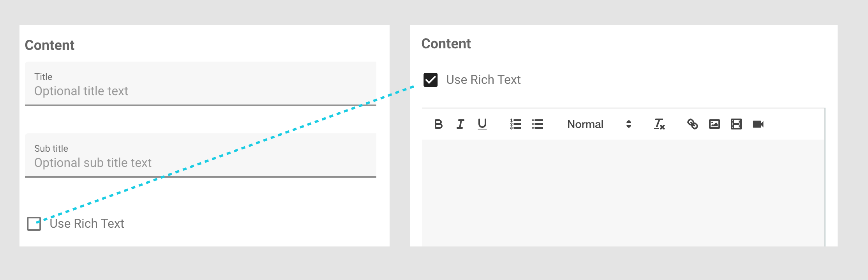868x280 pixels.
Task: Apply italic formatting
Action: pyautogui.click(x=460, y=124)
